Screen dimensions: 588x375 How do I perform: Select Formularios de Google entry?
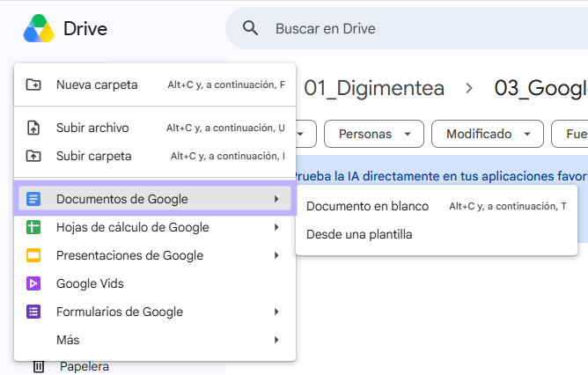(x=155, y=312)
